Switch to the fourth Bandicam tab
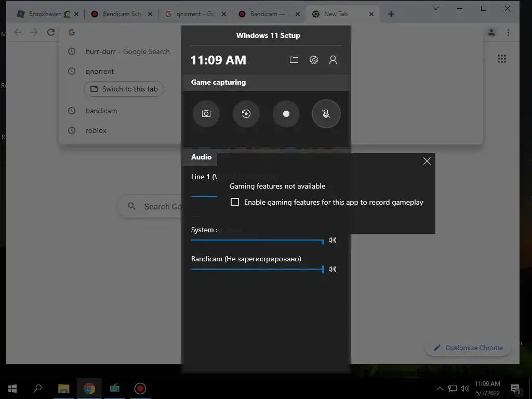Screen dimensions: 532x399 269,14
